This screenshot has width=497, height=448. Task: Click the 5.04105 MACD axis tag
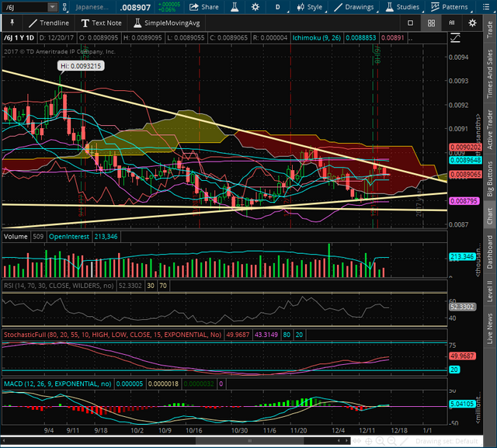[x=463, y=404]
